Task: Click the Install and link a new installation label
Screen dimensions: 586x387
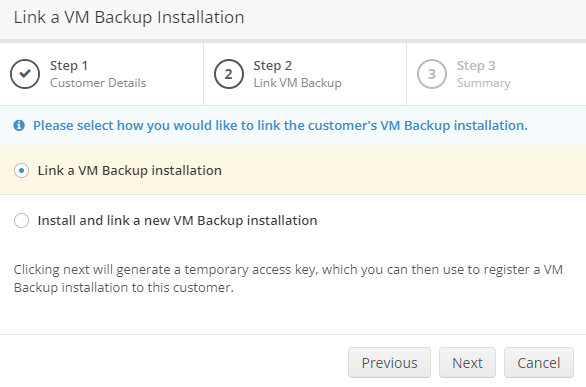Action: pyautogui.click(x=178, y=220)
